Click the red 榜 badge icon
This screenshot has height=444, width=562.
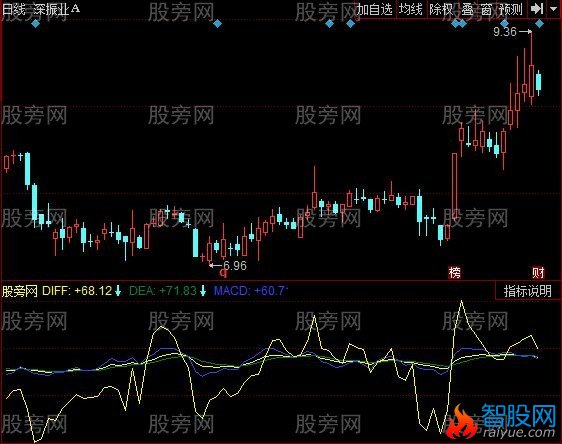pos(455,272)
